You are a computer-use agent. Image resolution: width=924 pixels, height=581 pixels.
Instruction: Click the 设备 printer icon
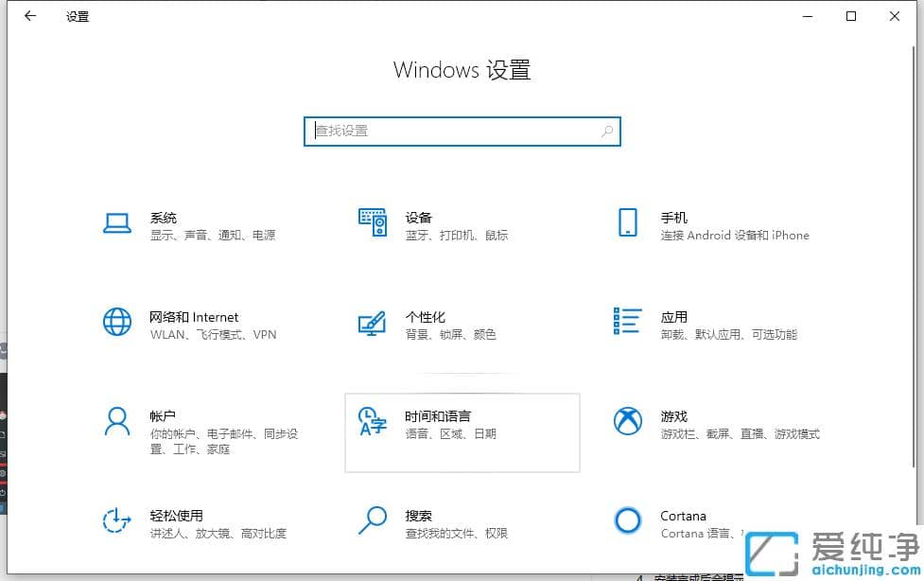pos(373,223)
